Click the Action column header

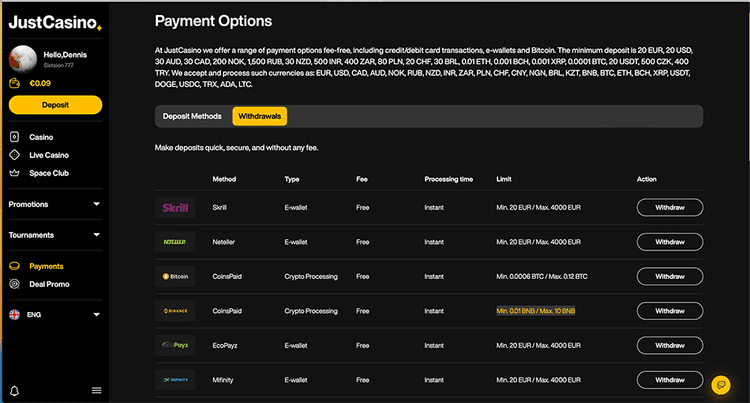tap(646, 179)
